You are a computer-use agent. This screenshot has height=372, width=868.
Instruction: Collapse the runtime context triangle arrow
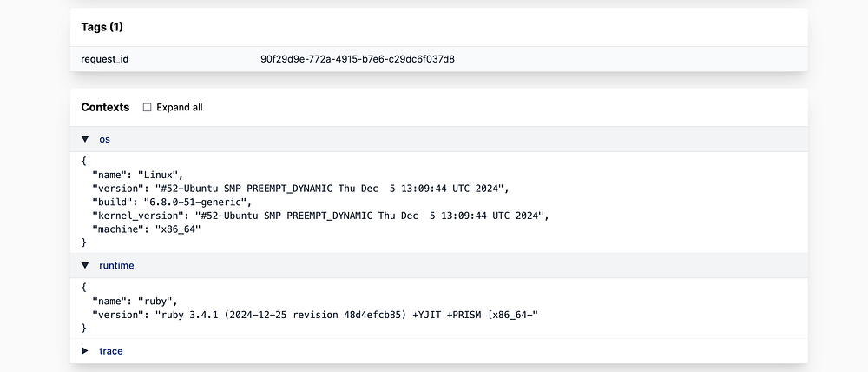tap(85, 265)
